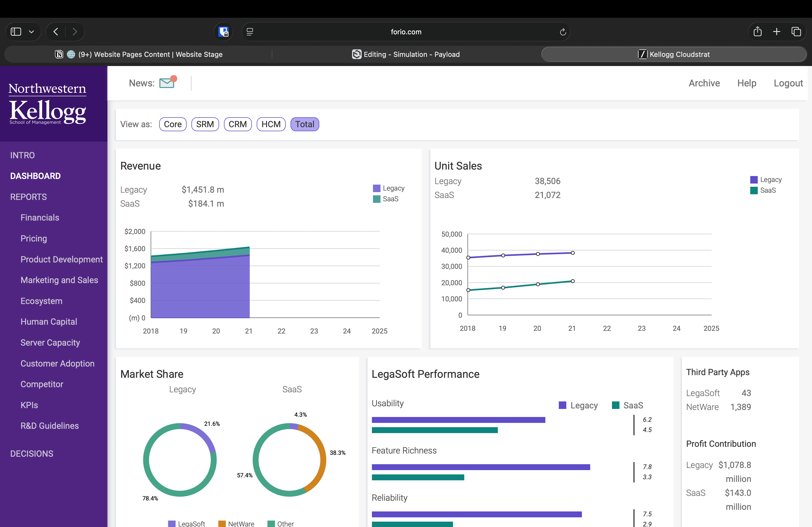Click the Safari sidebar toggle icon

tap(16, 32)
